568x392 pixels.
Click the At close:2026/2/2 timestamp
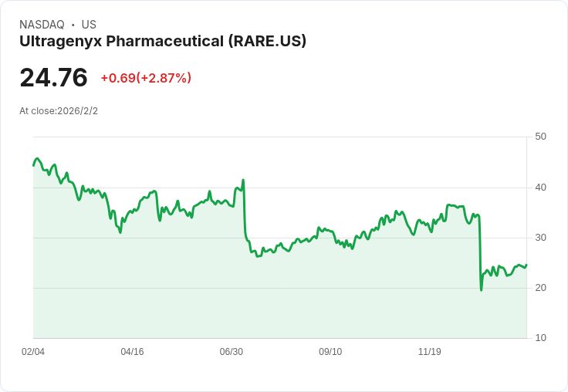click(x=59, y=111)
